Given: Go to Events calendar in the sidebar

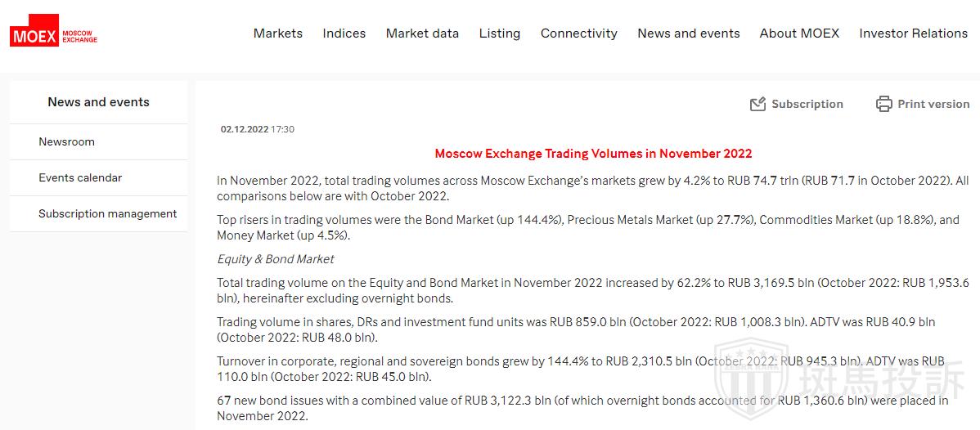Looking at the screenshot, I should click(80, 177).
